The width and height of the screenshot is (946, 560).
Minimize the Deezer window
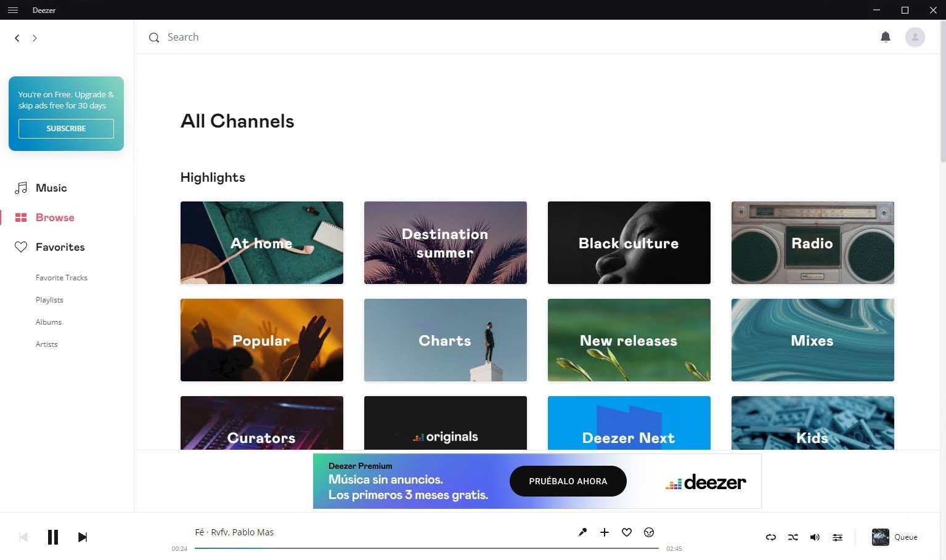click(x=877, y=10)
